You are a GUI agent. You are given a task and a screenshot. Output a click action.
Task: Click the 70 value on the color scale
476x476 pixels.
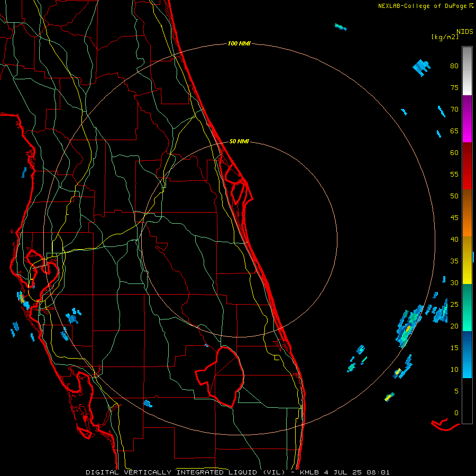(x=454, y=109)
